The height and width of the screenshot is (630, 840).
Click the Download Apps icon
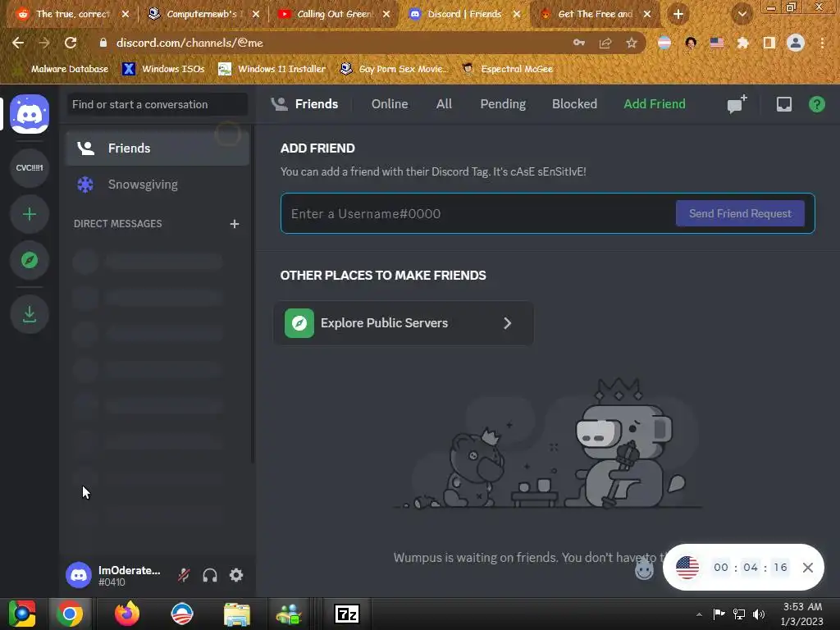[30, 314]
